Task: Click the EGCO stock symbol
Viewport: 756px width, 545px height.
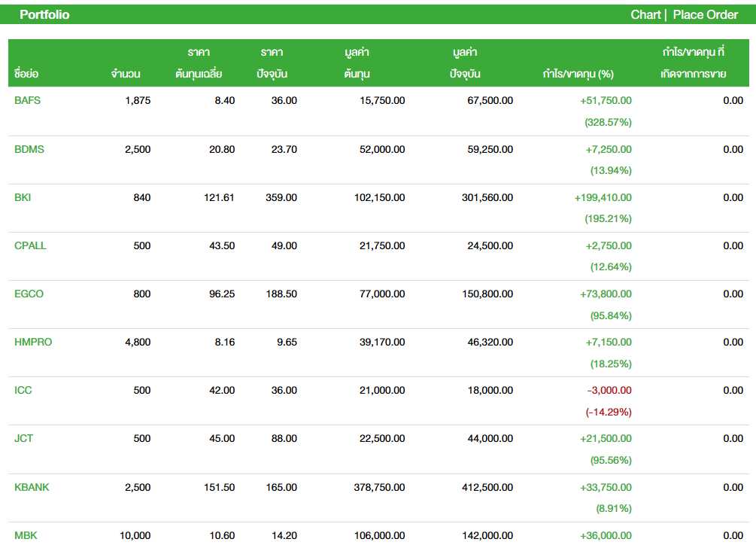Action: click(x=29, y=294)
